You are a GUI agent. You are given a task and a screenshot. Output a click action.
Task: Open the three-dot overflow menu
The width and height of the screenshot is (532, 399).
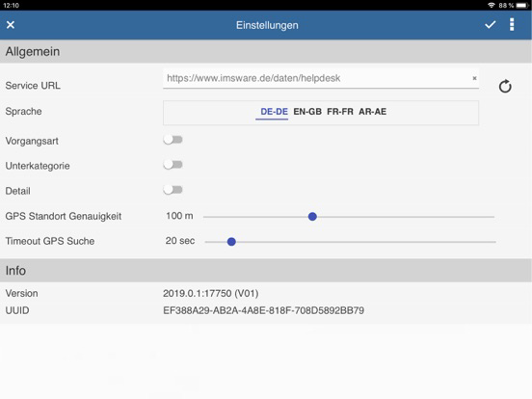tap(512, 25)
